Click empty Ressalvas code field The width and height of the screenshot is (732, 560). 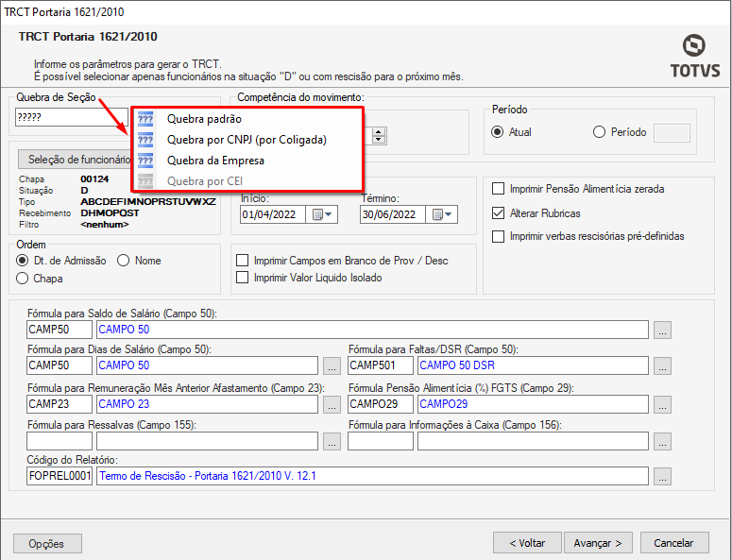tap(60, 441)
